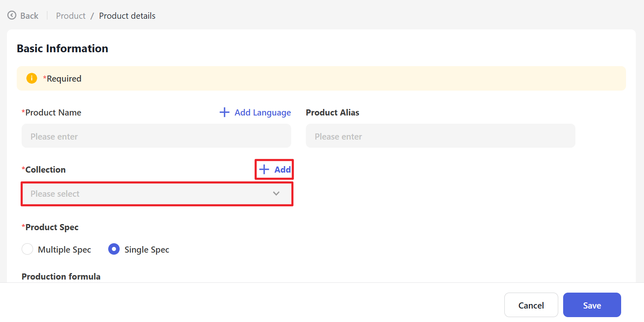Expand Collection list via chevron arrow
Viewport: 644px width, 322px height.
[x=276, y=194]
